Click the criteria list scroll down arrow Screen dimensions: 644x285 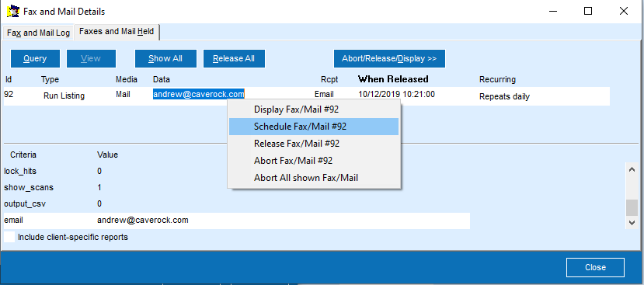point(632,222)
